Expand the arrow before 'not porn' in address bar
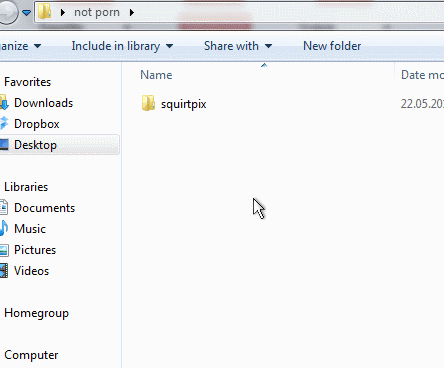The height and width of the screenshot is (368, 444). click(63, 13)
